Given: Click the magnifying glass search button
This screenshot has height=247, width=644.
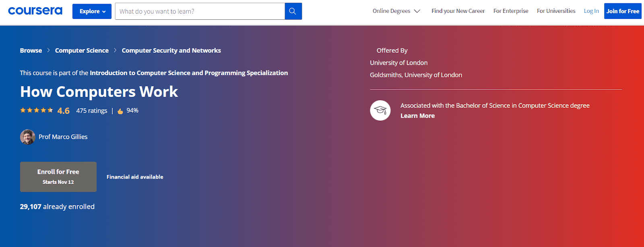Looking at the screenshot, I should coord(293,11).
